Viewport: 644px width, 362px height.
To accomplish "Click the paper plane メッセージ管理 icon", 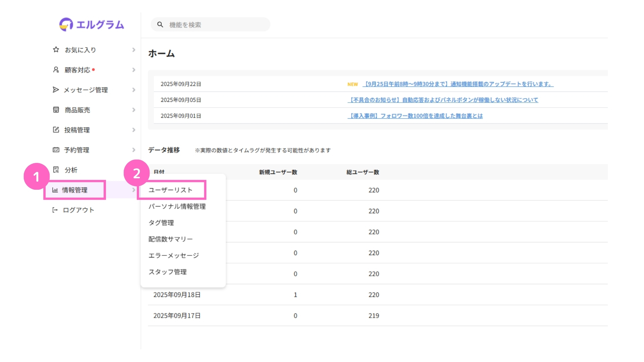I will point(56,90).
